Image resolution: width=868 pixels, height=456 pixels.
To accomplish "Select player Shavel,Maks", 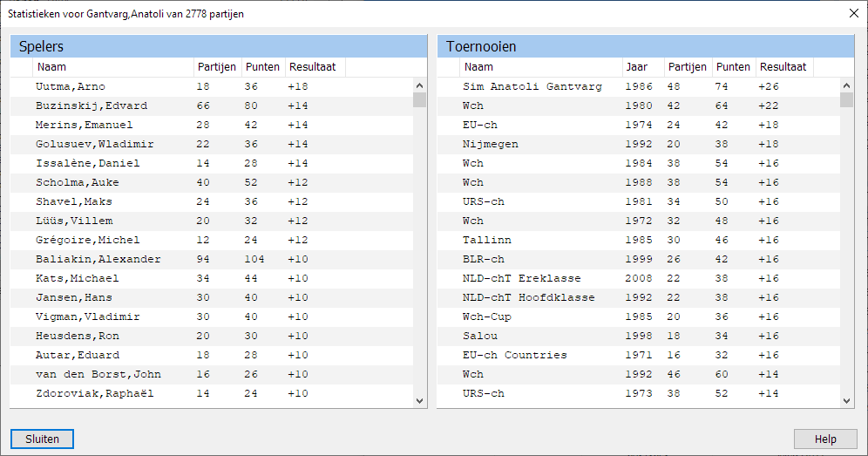I will pyautogui.click(x=212, y=201).
